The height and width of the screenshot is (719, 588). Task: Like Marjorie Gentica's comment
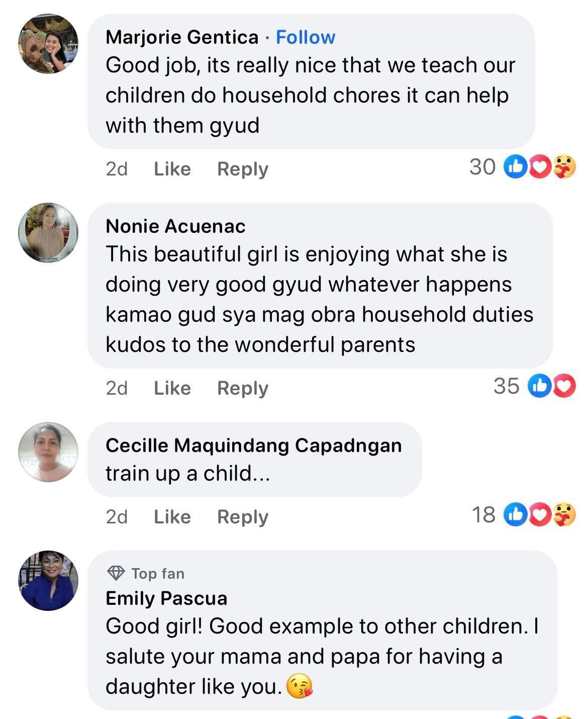172,169
